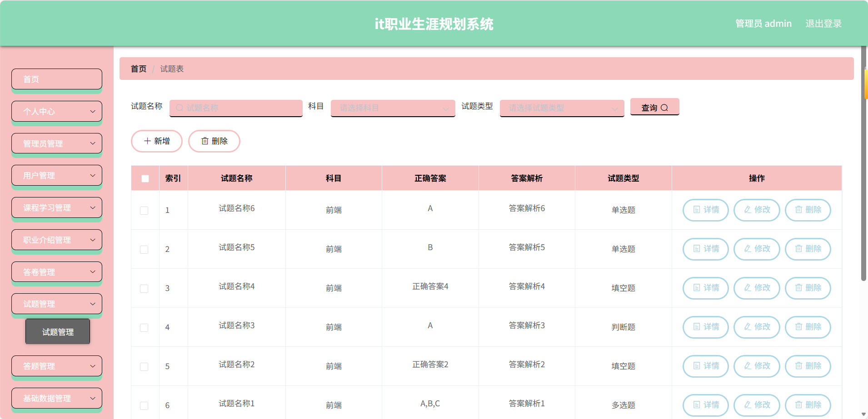Click the 修改 button for 试题名称6
868x419 pixels.
click(x=757, y=210)
